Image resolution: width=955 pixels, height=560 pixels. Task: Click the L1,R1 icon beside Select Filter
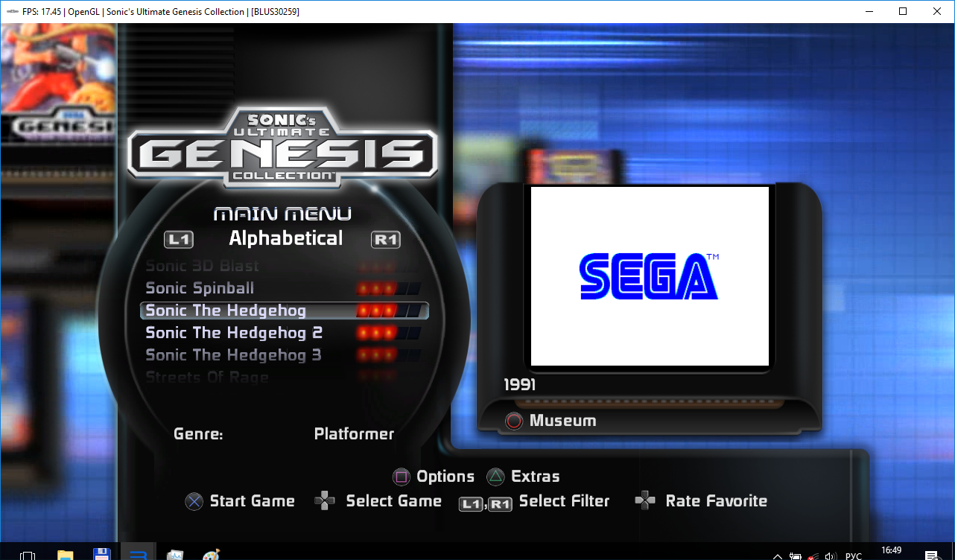pos(486,504)
